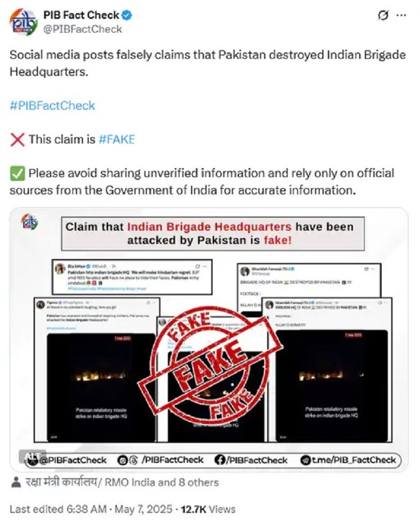Viewport: 420px width, 526px height.
Task: Open the ALT badge on the image
Action: pos(33,456)
